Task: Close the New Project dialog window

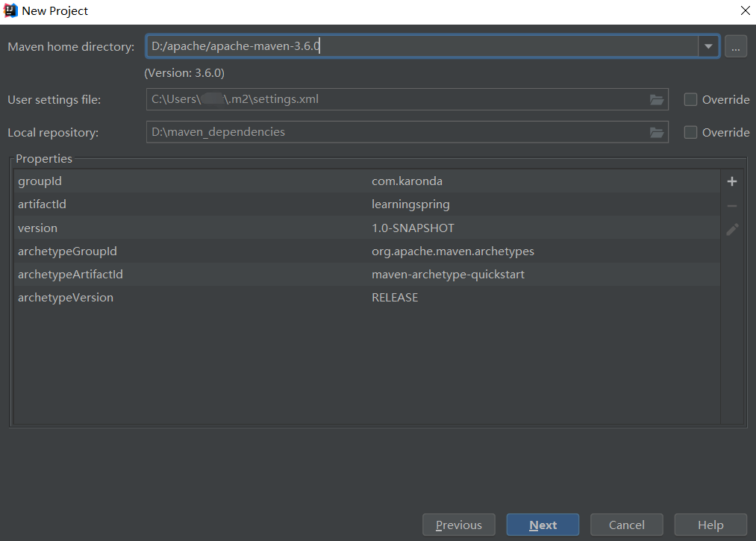Action: pos(744,10)
